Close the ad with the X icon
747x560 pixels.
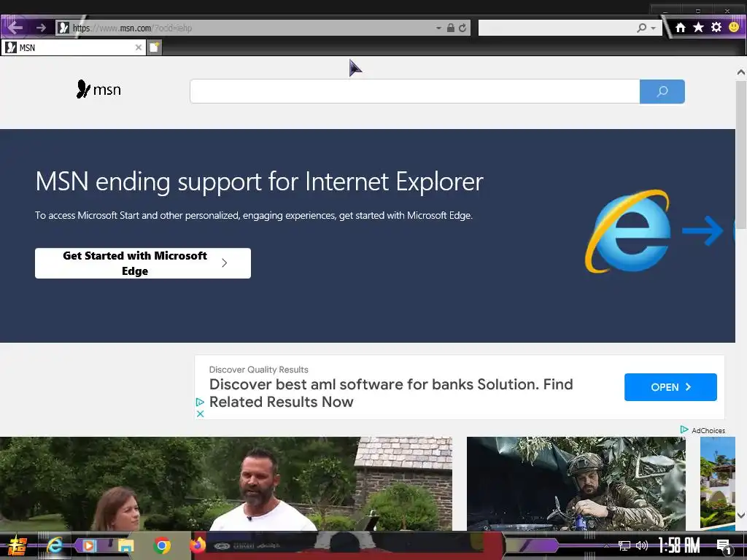[200, 414]
